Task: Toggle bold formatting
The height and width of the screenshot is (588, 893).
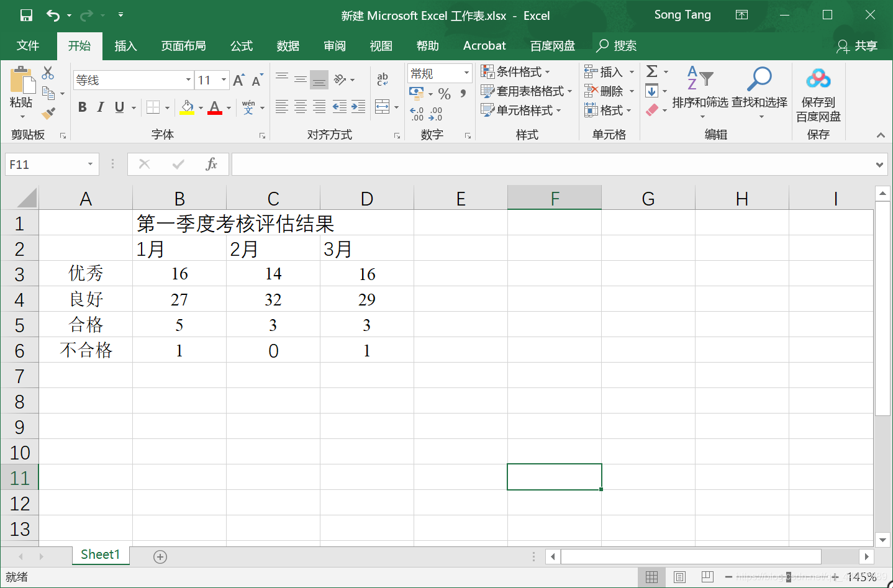Action: pyautogui.click(x=82, y=107)
